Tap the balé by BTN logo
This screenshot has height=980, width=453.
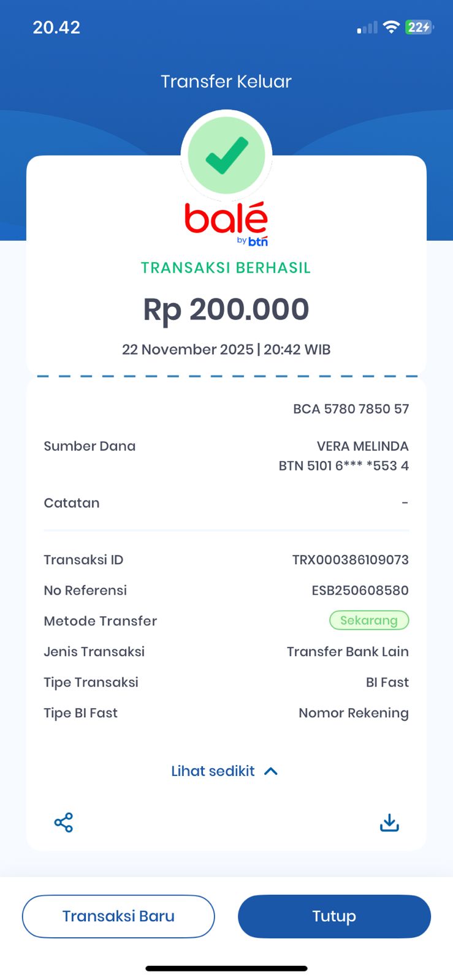tap(226, 224)
